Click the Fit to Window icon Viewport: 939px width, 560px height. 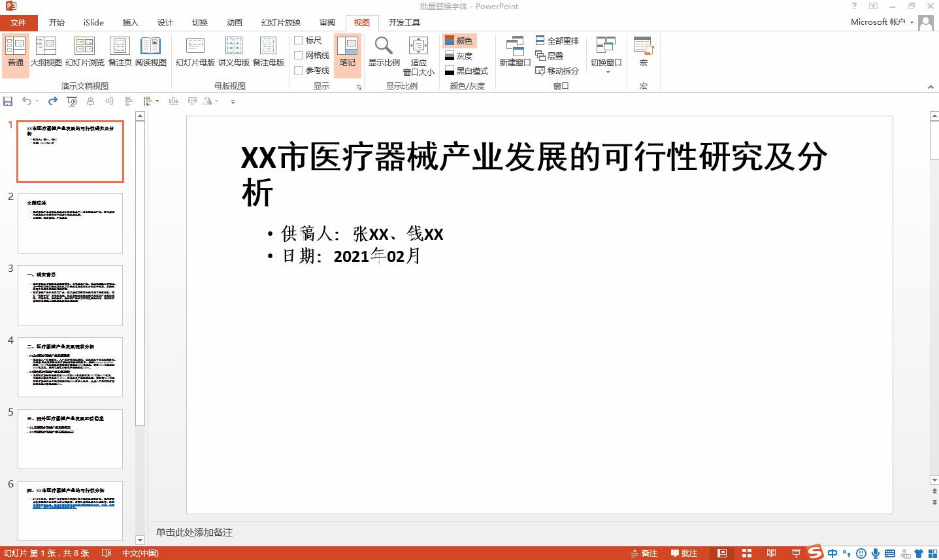[418, 52]
